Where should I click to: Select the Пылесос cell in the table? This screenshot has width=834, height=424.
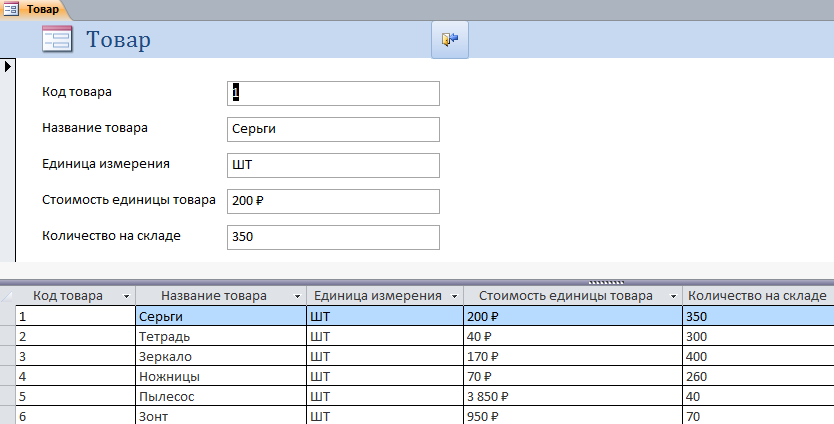point(221,396)
